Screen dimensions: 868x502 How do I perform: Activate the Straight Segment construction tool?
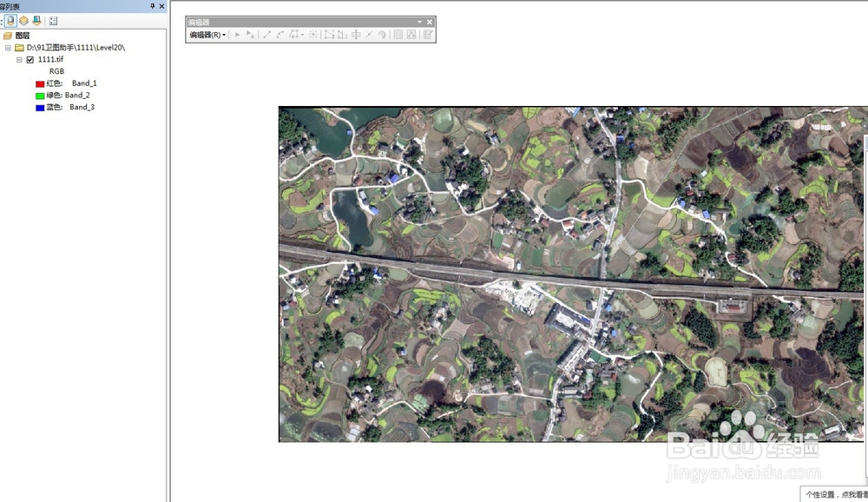pos(266,35)
